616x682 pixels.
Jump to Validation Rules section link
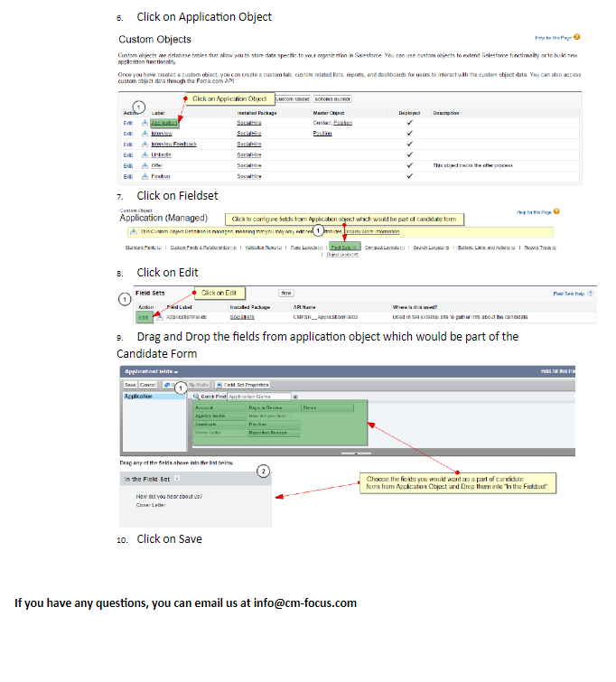(263, 248)
